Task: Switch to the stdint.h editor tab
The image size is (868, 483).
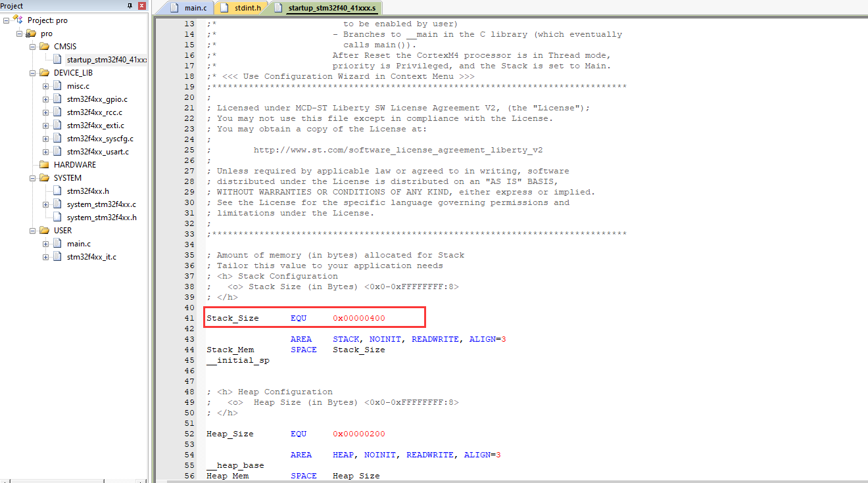Action: [241, 8]
